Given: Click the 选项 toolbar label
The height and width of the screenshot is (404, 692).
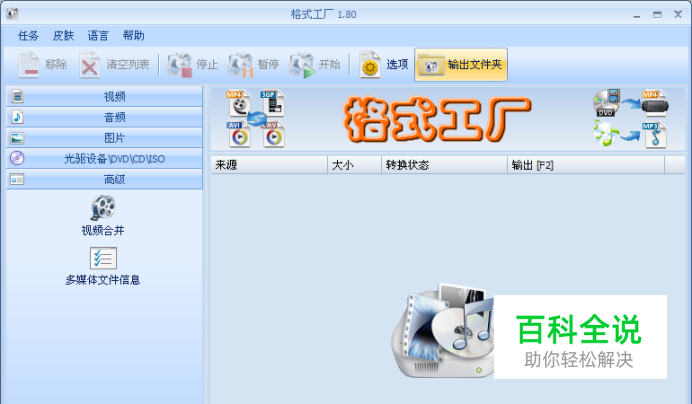Looking at the screenshot, I should [397, 64].
